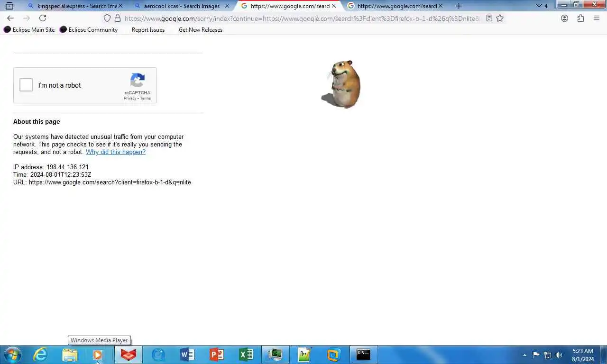
Task: Bookmark this page with star icon
Action: point(500,18)
